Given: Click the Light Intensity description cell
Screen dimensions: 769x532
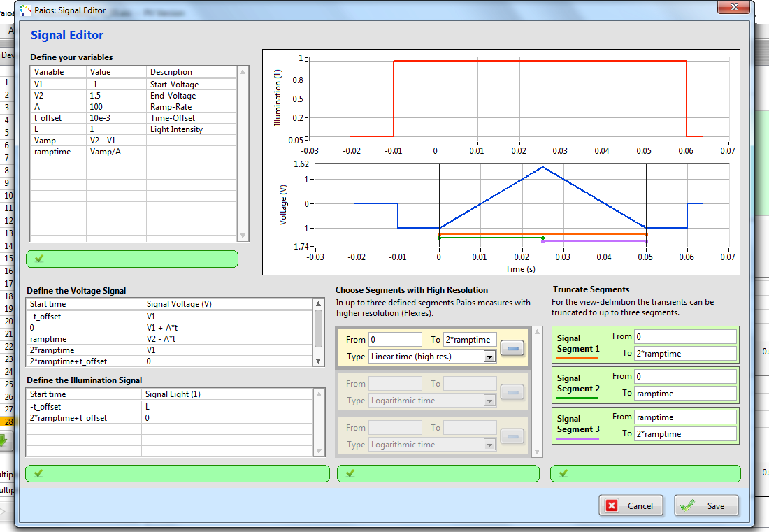Looking at the screenshot, I should click(x=192, y=129).
